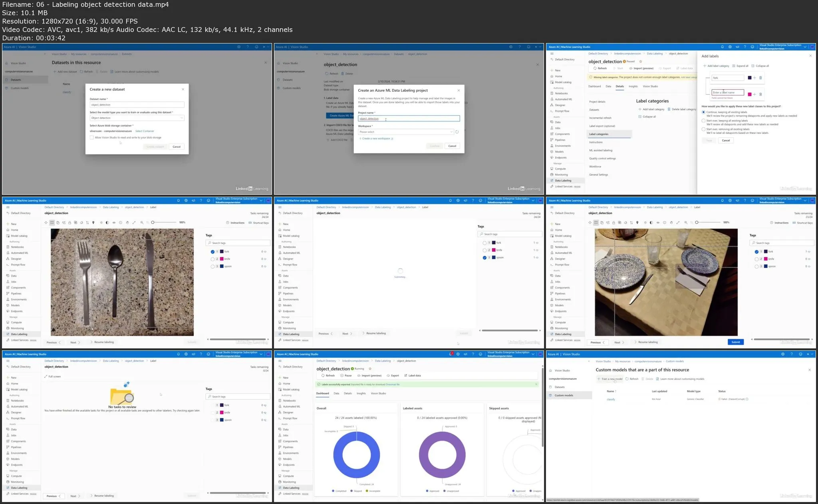Select knife tag in table-setting image frame
Screen dimensions: 818x504
(x=756, y=259)
